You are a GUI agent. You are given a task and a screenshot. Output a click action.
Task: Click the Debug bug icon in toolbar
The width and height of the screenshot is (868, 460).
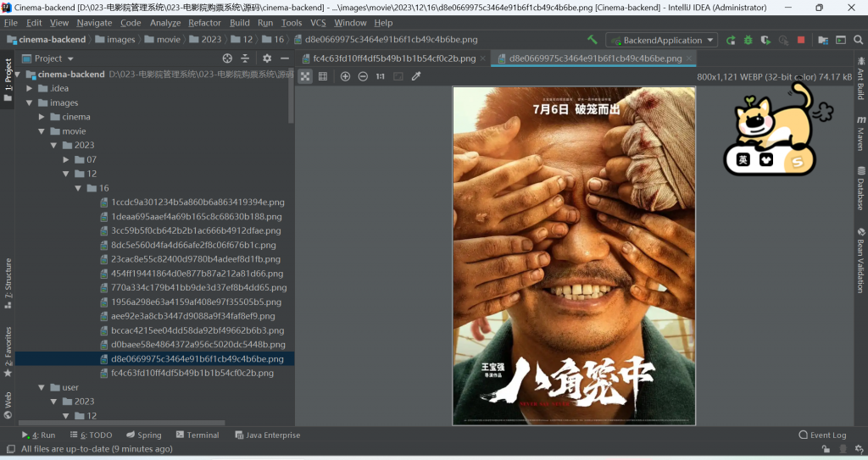click(748, 40)
